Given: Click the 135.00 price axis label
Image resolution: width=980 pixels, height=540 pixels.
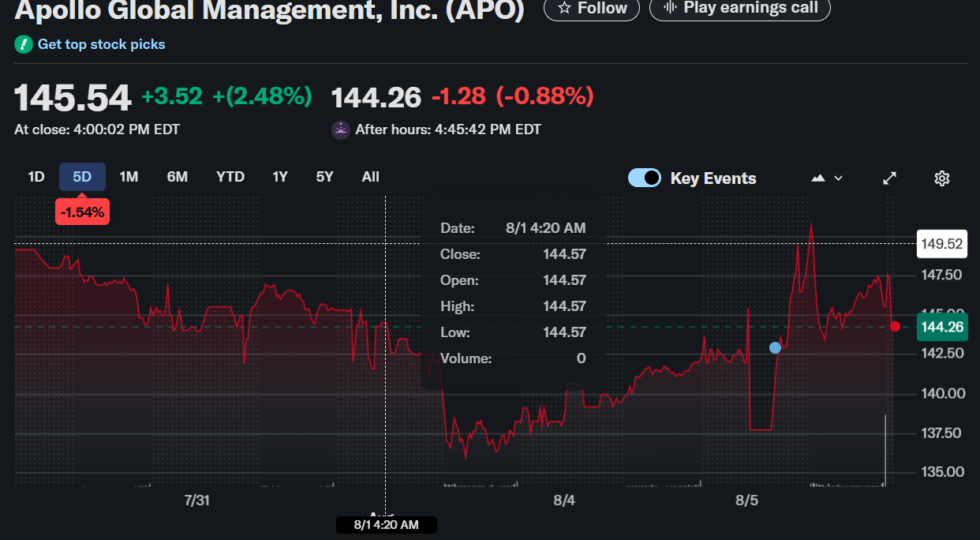Looking at the screenshot, I should click(x=941, y=472).
